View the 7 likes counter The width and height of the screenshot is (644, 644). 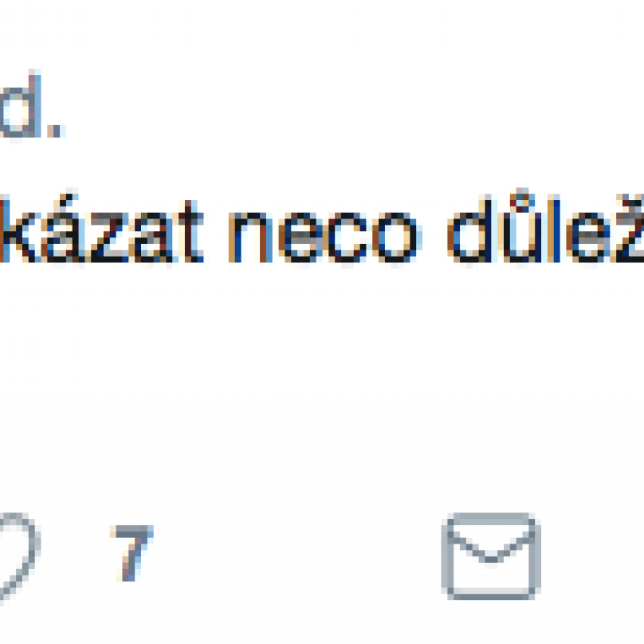132,553
